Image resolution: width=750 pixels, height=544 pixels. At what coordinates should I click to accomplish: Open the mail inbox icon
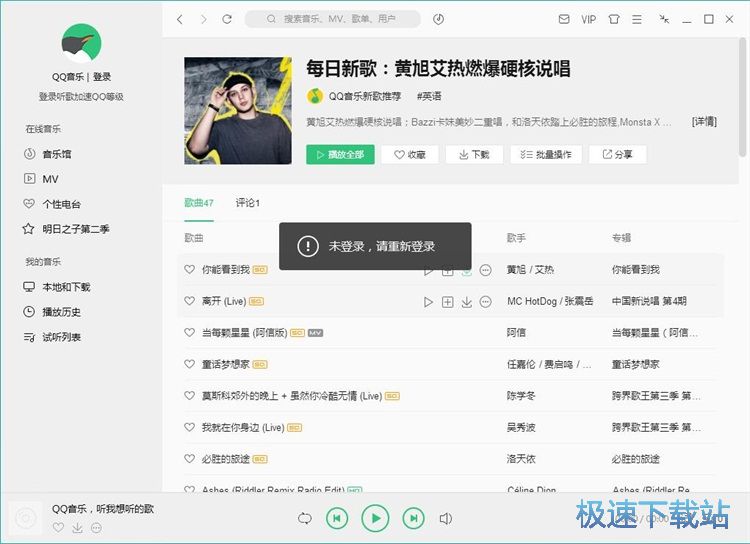click(564, 19)
